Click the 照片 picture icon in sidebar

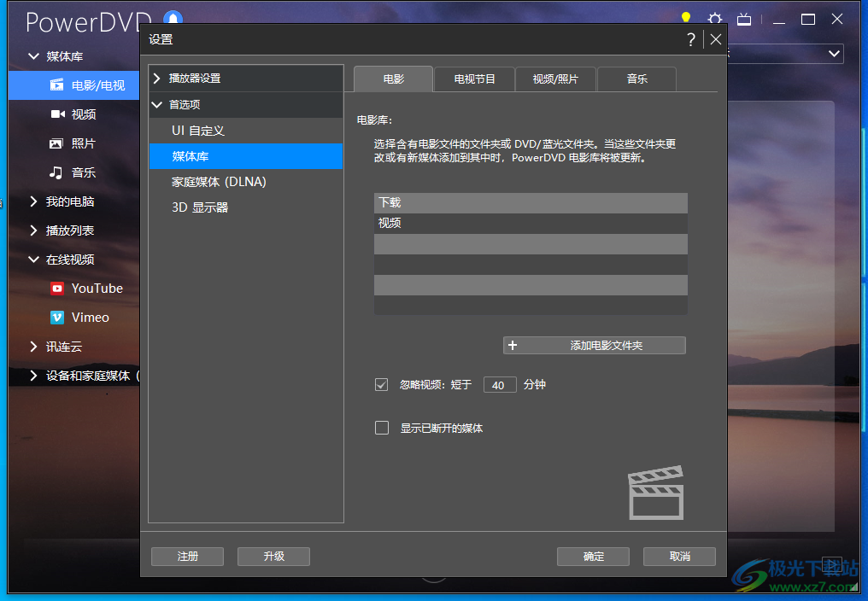(56, 143)
